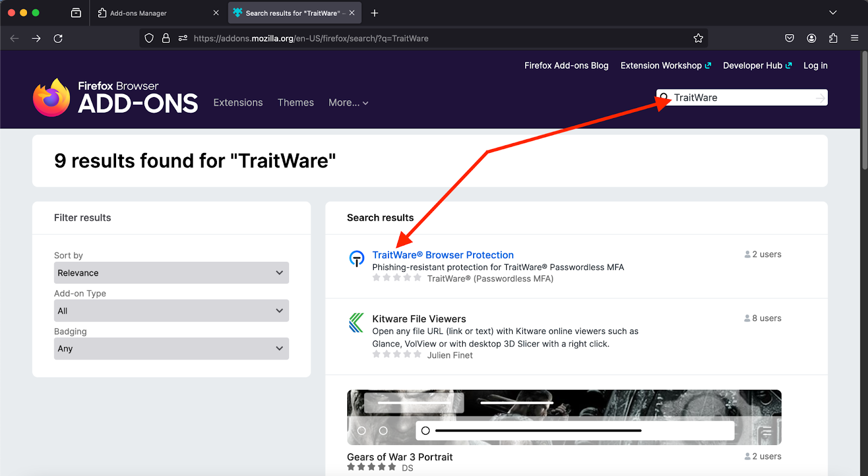Click the page vertical scrollbar
Screen dimensions: 868x476
(864, 111)
